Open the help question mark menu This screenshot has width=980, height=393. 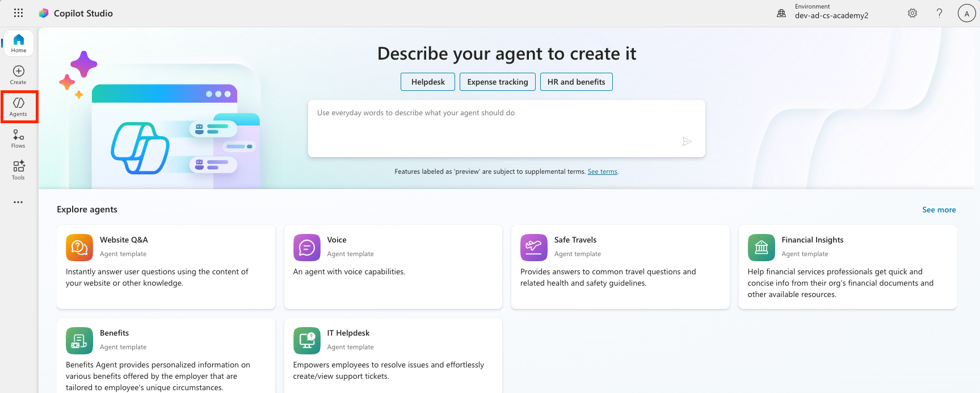[939, 13]
